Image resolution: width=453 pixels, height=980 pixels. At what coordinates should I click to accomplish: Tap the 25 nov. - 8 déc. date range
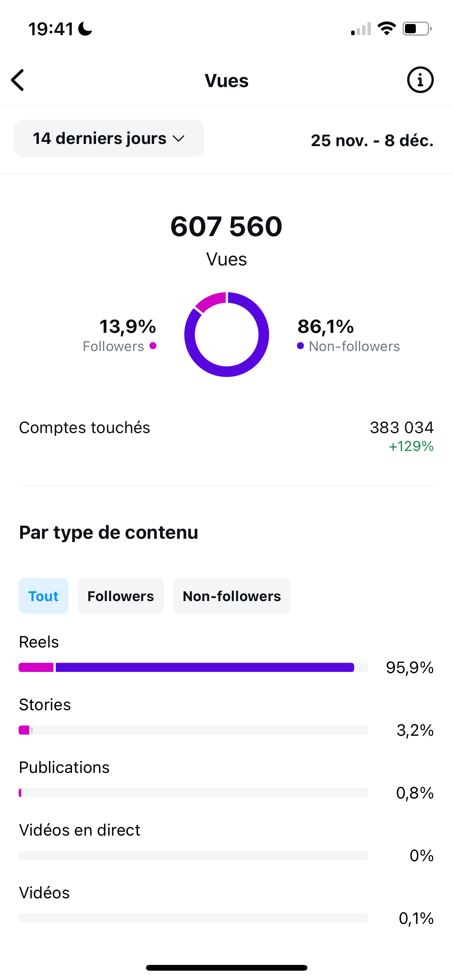(x=372, y=140)
